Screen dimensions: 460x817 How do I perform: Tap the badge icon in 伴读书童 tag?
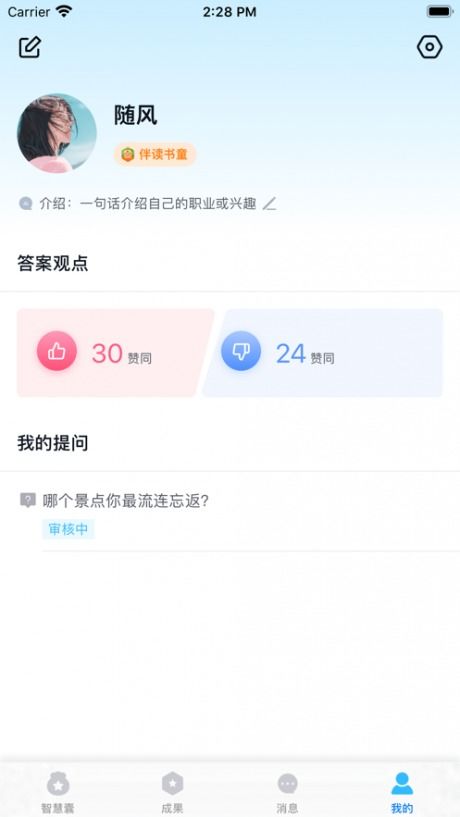[128, 155]
